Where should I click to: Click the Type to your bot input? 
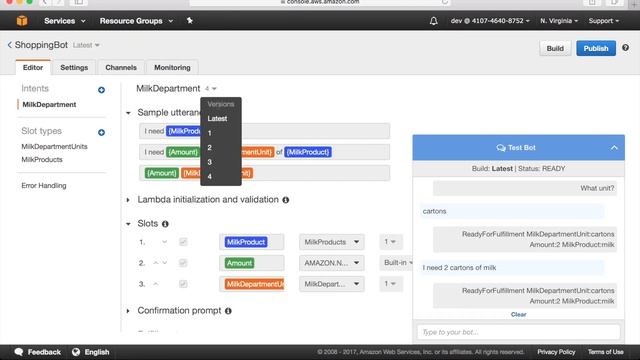[518, 332]
